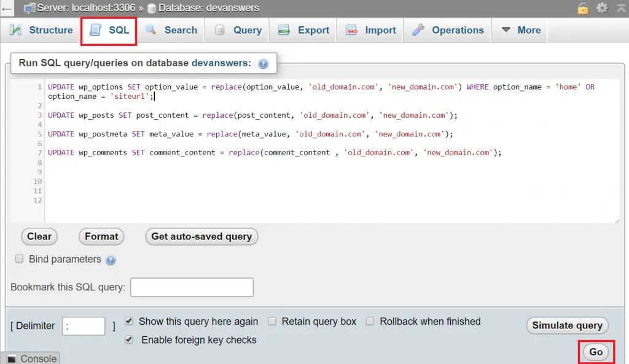Viewport: 629px width, 364px height.
Task: Click the padlock icon in top bar
Action: tap(582, 8)
